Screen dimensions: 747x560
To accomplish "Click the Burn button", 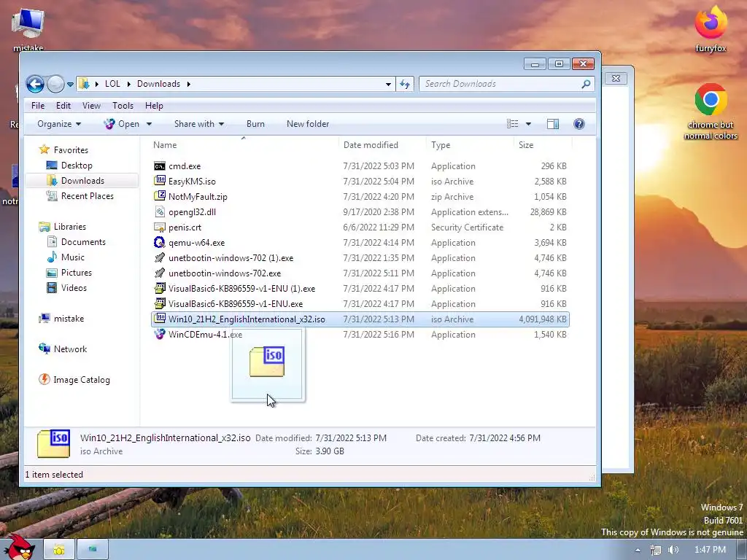I will coord(255,124).
